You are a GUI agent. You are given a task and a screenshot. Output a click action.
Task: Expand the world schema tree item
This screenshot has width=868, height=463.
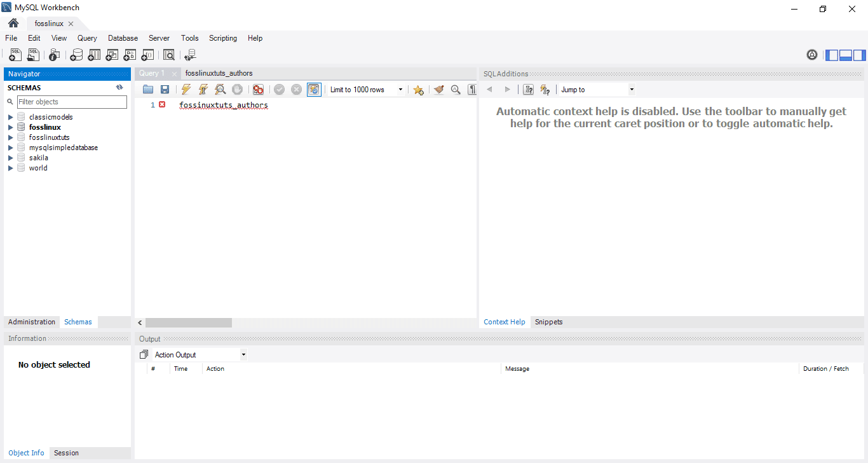tap(10, 168)
